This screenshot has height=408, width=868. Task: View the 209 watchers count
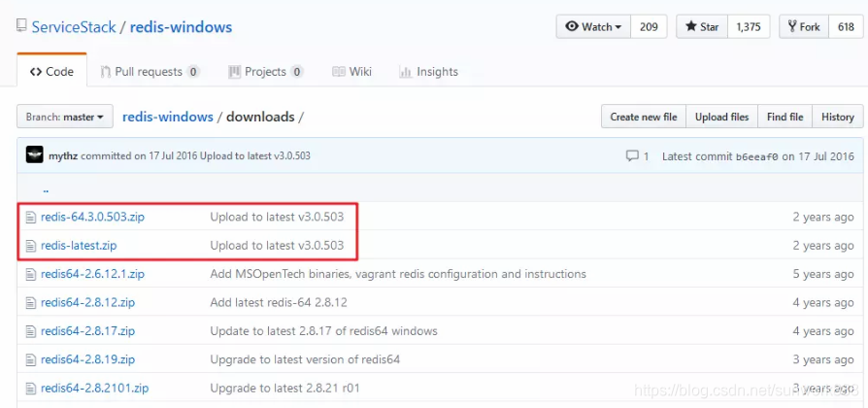pos(649,26)
